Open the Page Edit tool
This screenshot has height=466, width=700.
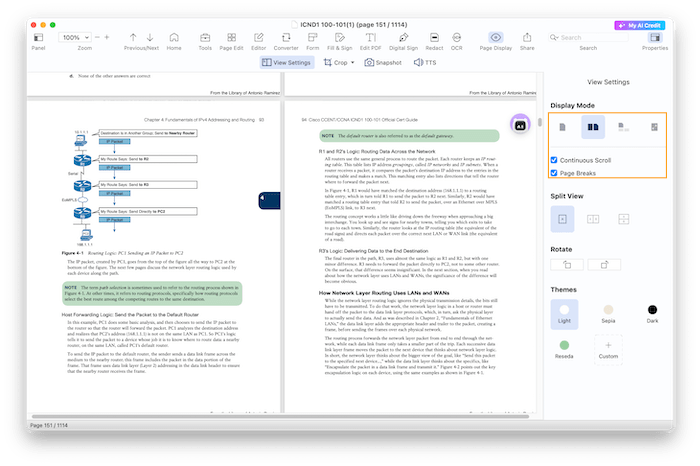point(231,41)
